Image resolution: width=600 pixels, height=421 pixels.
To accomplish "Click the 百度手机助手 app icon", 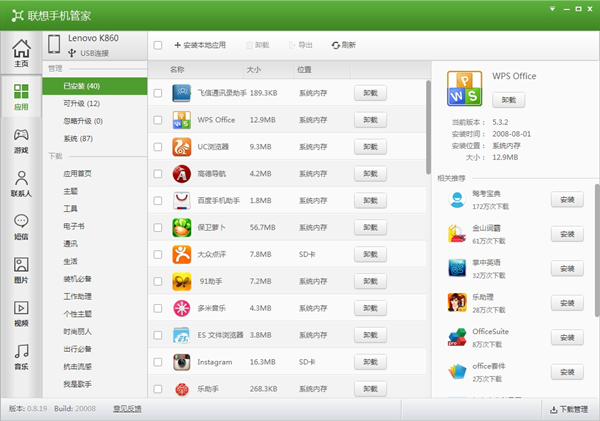I will pyautogui.click(x=181, y=201).
